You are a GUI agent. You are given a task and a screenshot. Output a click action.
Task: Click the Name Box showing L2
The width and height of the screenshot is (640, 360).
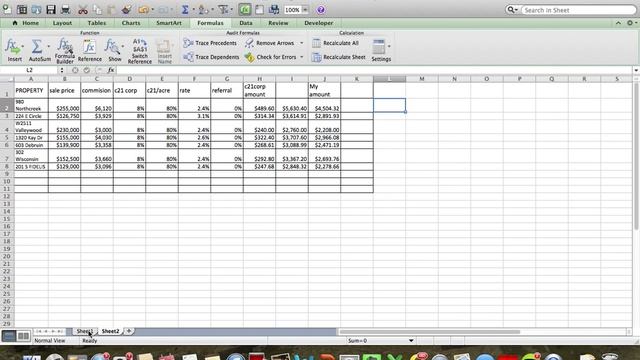pos(29,70)
